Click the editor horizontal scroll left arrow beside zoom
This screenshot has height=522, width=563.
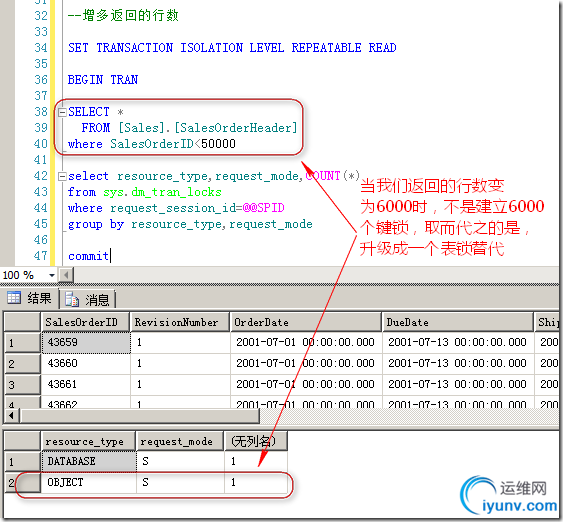pyautogui.click(x=66, y=275)
